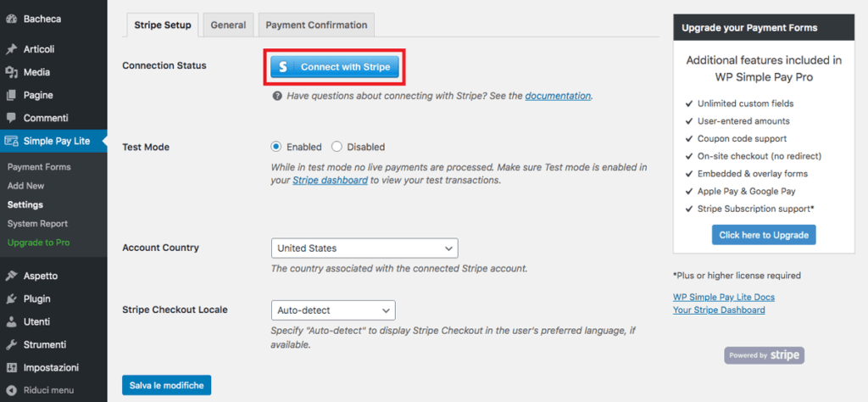This screenshot has height=402, width=868.
Task: Click the Media library icon
Action: coord(10,72)
